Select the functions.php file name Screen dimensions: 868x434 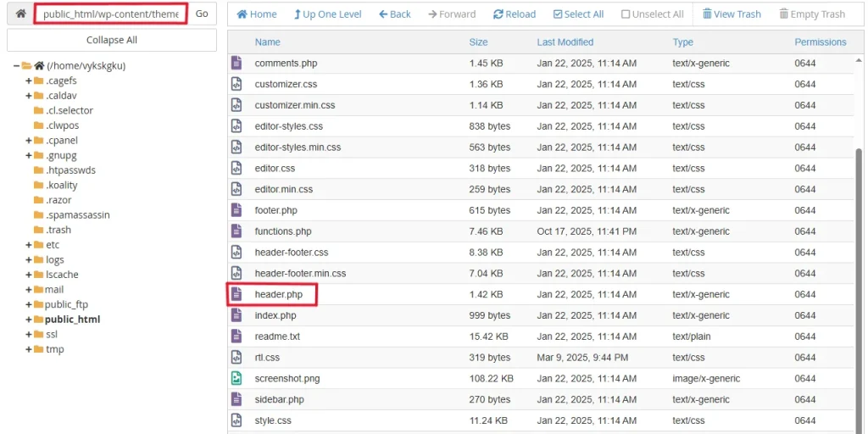(x=283, y=231)
